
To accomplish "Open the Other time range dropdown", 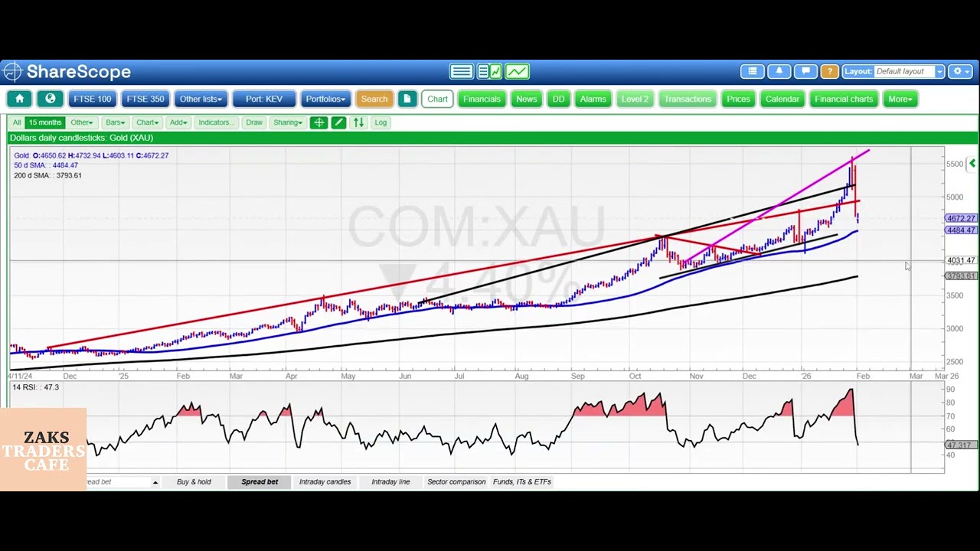I will pyautogui.click(x=82, y=122).
